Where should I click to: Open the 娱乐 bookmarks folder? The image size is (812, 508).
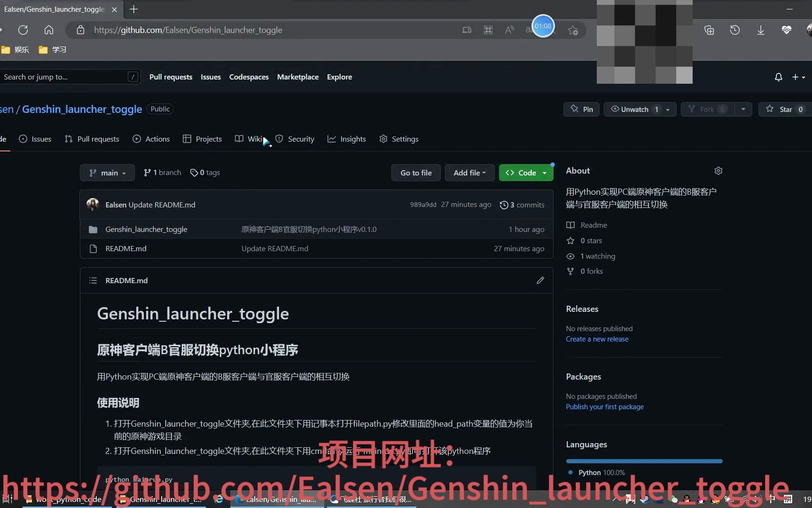click(16, 49)
